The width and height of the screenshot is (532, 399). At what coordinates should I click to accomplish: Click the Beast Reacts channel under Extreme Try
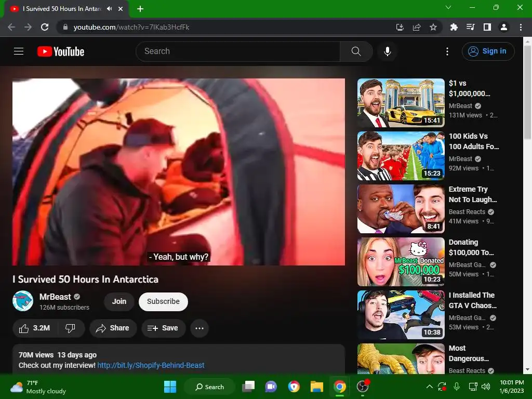[x=467, y=212]
